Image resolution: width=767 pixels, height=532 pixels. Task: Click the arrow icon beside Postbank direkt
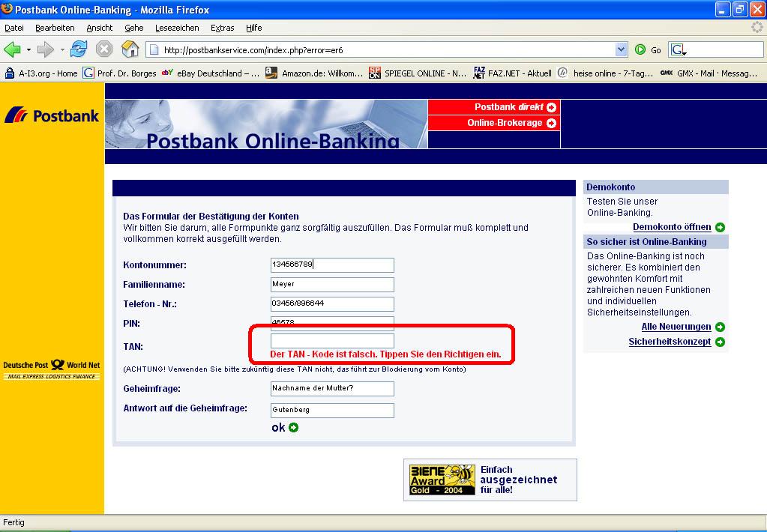551,107
